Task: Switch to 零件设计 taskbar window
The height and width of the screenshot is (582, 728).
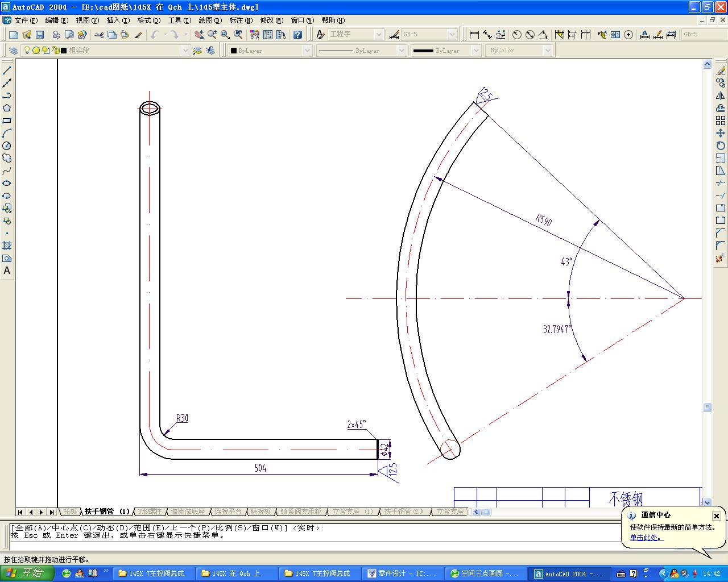Action: tap(403, 573)
